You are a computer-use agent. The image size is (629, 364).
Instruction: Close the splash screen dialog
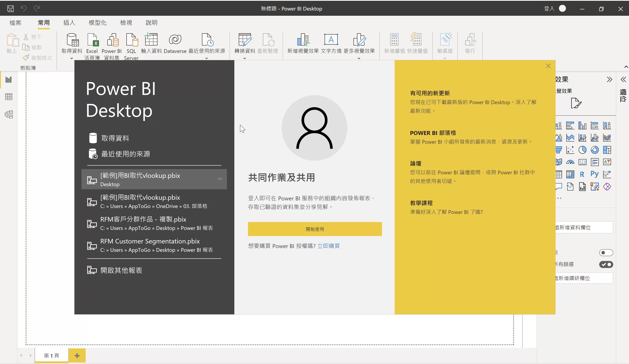coord(548,66)
